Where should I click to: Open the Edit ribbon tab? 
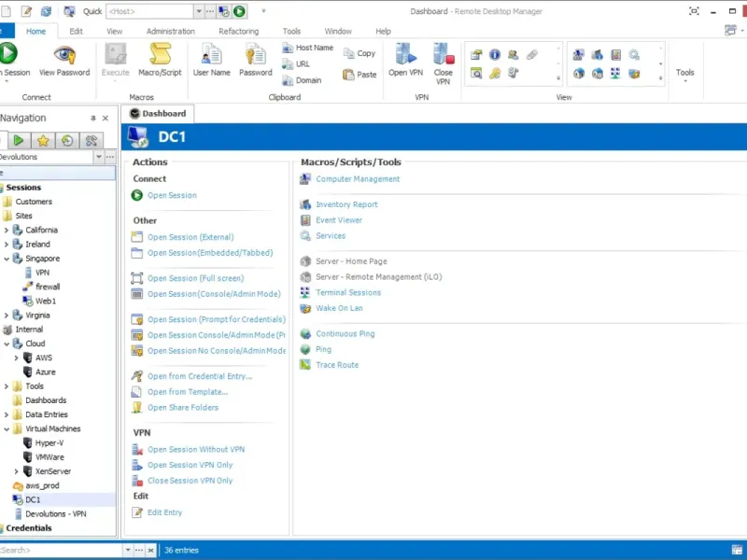tap(76, 31)
